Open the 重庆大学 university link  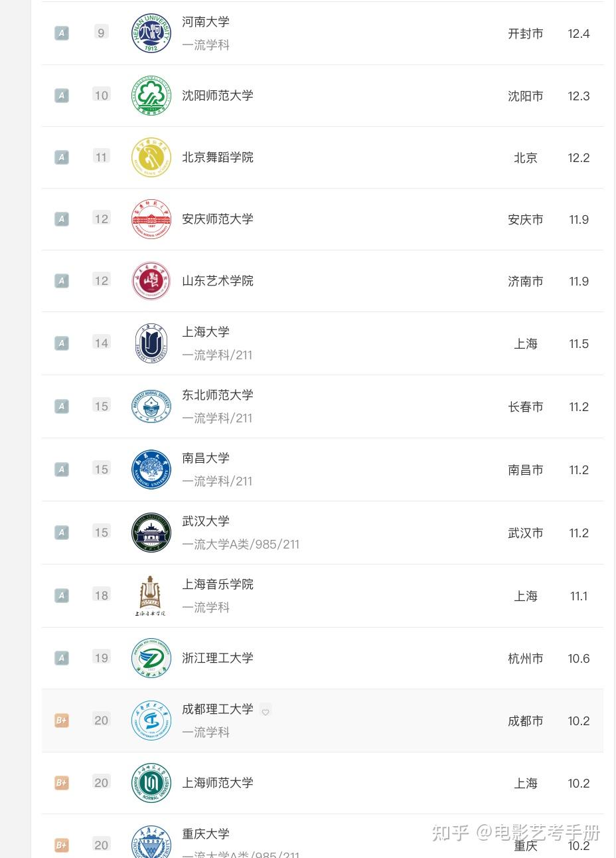(x=206, y=834)
